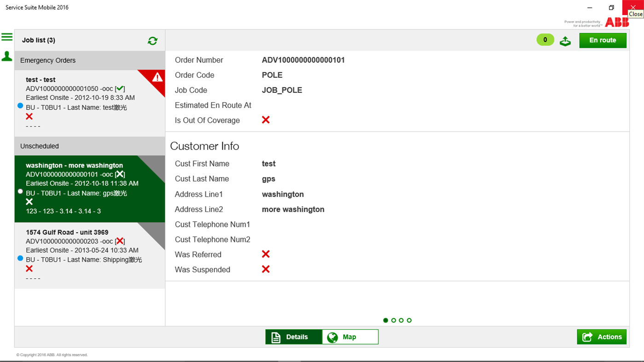Close the Service Suite Mobile window
The image size is (644, 362).
point(633,7)
